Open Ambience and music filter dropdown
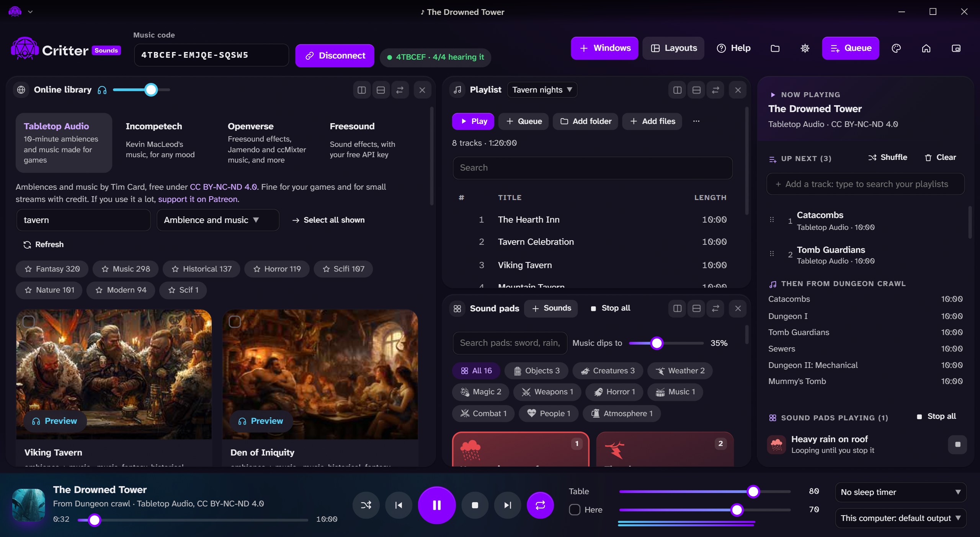The height and width of the screenshot is (537, 980). 218,220
